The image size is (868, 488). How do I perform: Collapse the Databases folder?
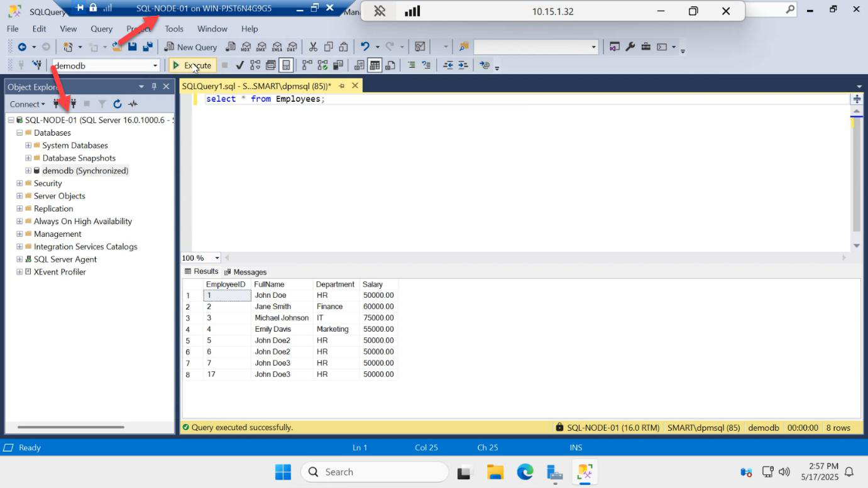(x=19, y=133)
